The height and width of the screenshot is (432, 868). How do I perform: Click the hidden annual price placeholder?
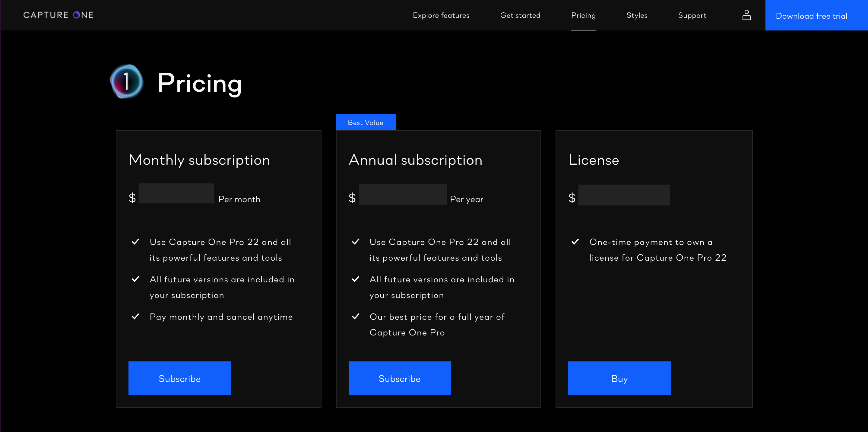click(x=403, y=194)
